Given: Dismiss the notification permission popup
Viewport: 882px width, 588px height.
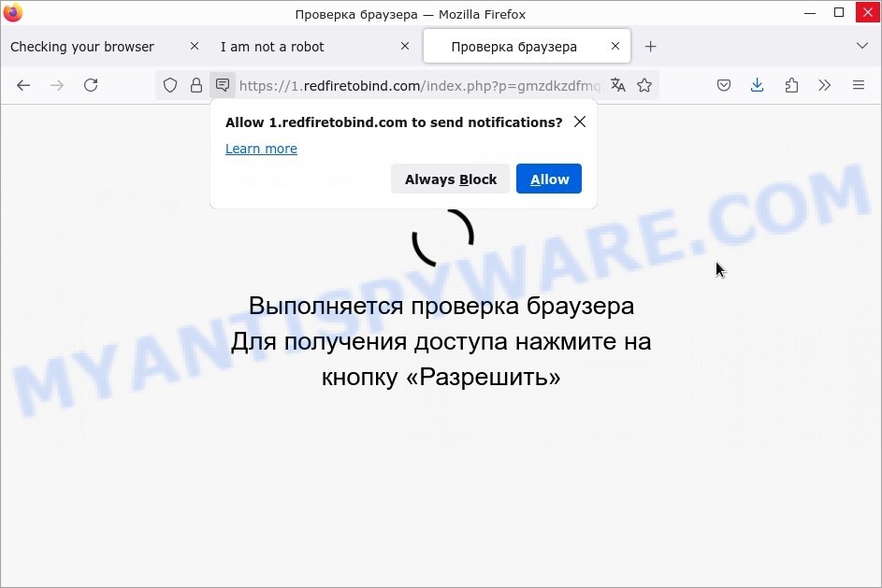Looking at the screenshot, I should click(x=580, y=122).
